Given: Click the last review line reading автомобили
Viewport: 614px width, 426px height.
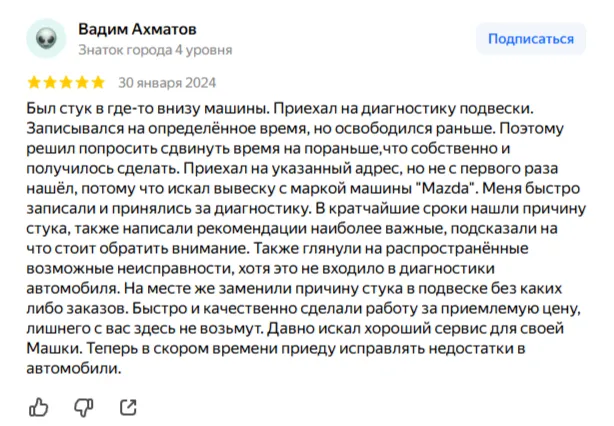Looking at the screenshot, I should [74, 368].
